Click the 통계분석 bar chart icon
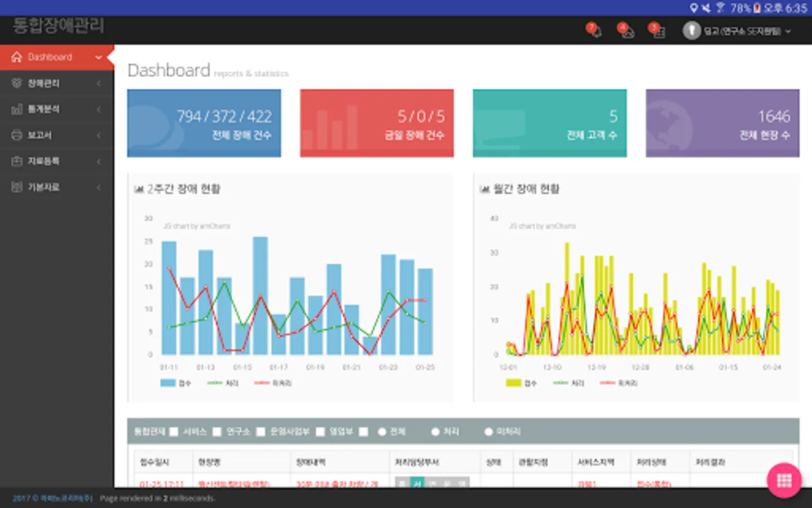This screenshot has height=508, width=812. click(16, 109)
